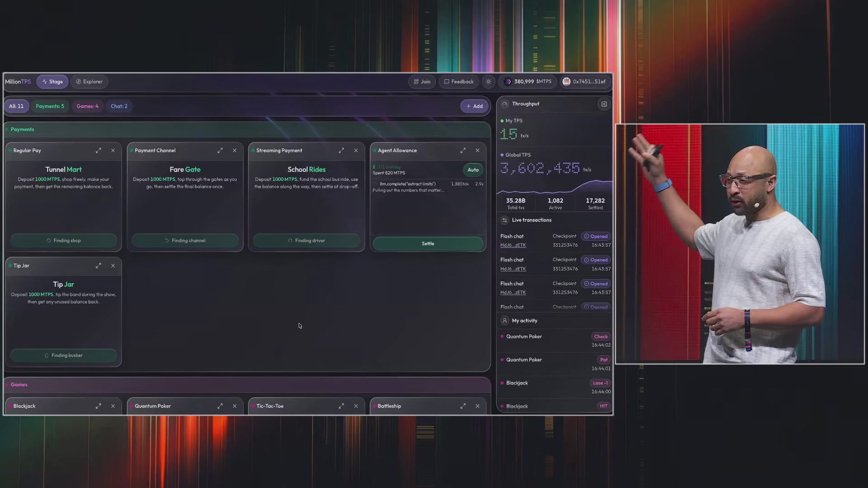Expand the Battleship game card
Image resolution: width=868 pixels, height=488 pixels.
tap(463, 406)
